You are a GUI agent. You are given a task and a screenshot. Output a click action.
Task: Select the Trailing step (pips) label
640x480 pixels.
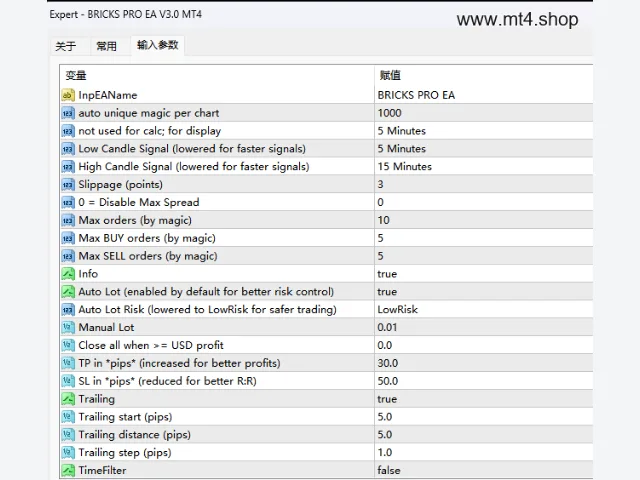(125, 453)
